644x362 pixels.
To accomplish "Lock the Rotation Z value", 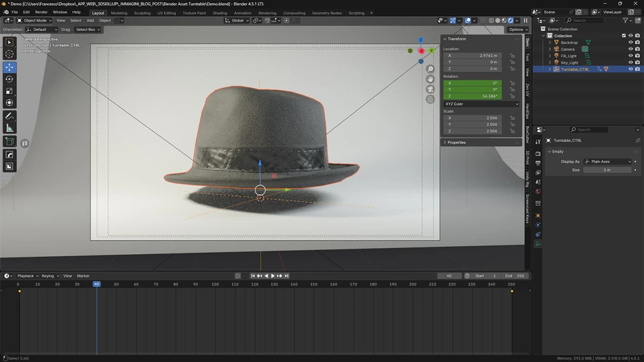I will pyautogui.click(x=512, y=96).
